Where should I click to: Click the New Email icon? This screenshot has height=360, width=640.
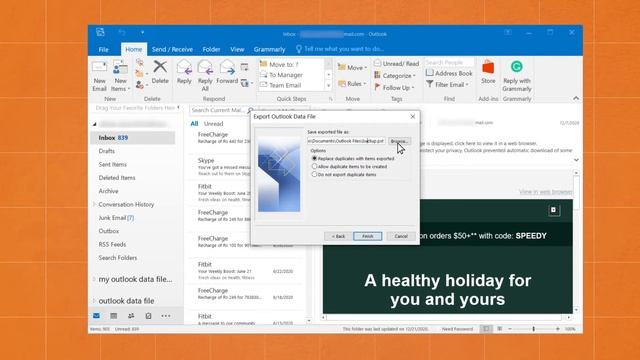coord(99,68)
